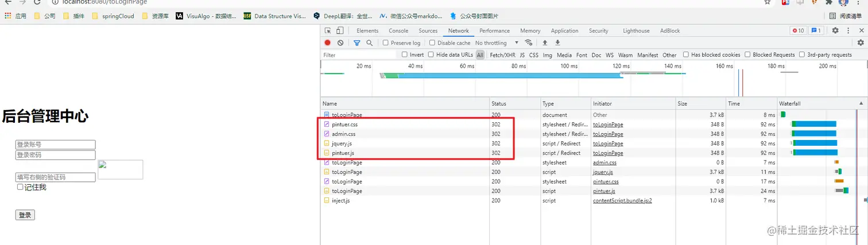Refresh the captcha image
The width and height of the screenshot is (868, 245).
(x=121, y=169)
